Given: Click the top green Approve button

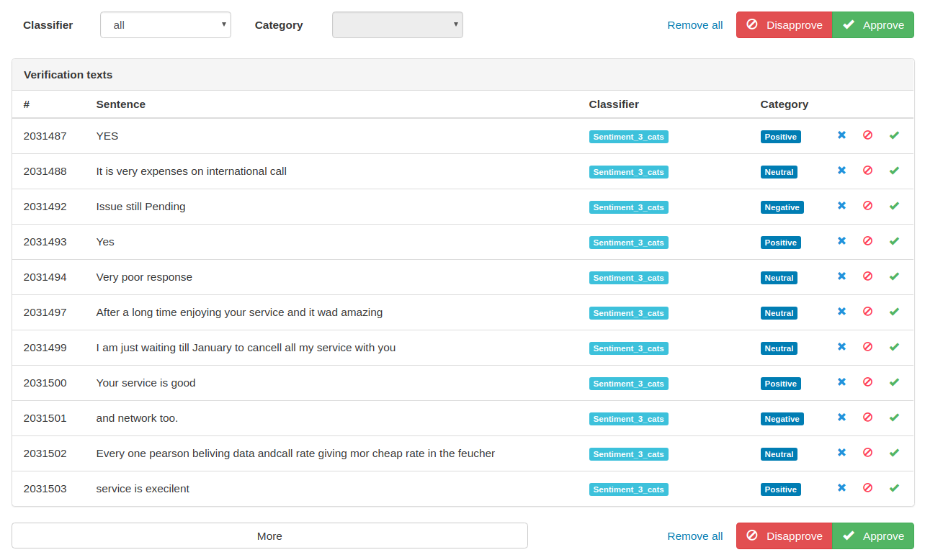Looking at the screenshot, I should pyautogui.click(x=873, y=24).
